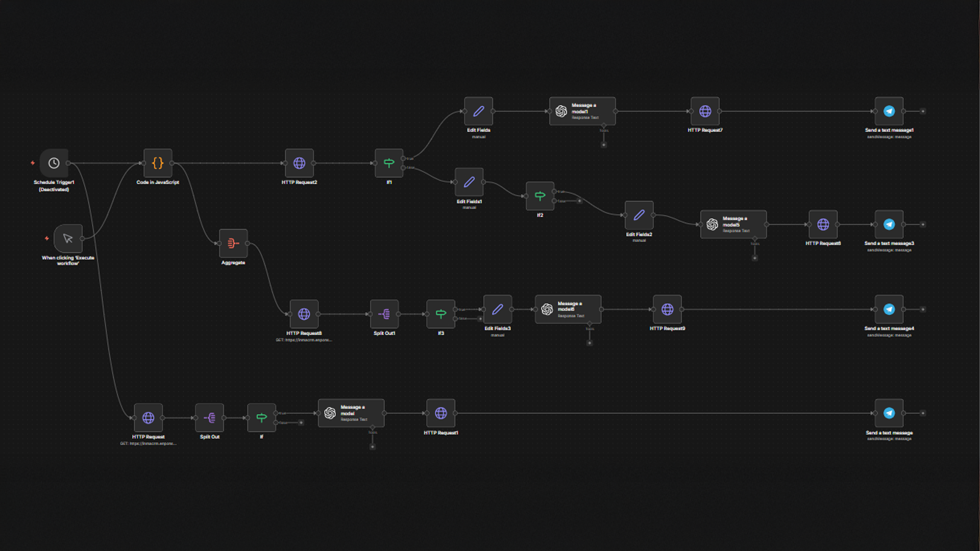Select the Code in JavaScript node

158,163
